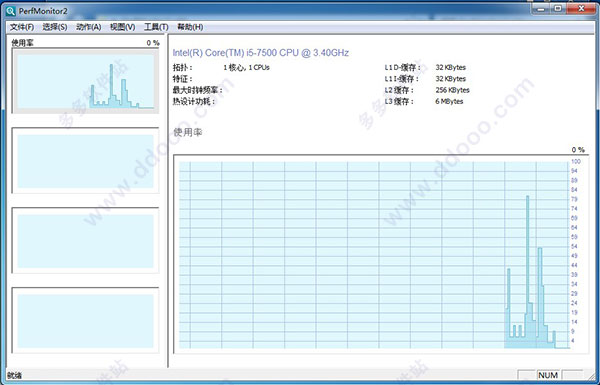The width and height of the screenshot is (600, 385).
Task: Click the 最大时钟频率 label
Action: (197, 90)
